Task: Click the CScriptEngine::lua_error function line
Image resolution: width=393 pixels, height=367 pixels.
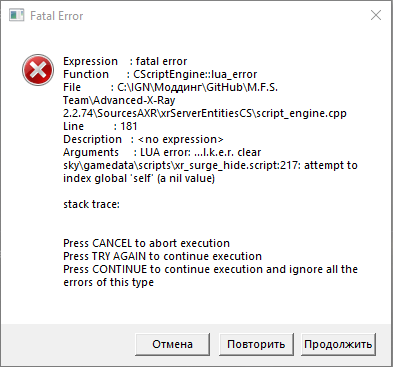Action: click(160, 74)
